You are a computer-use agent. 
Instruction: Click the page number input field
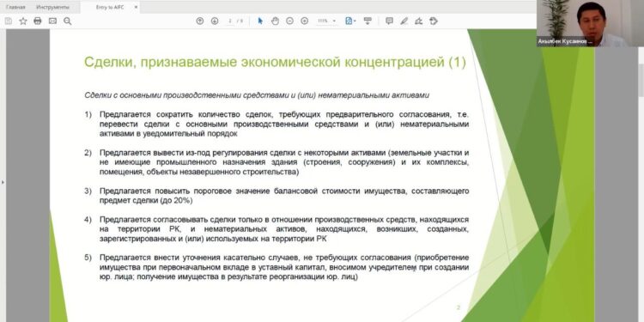point(230,21)
